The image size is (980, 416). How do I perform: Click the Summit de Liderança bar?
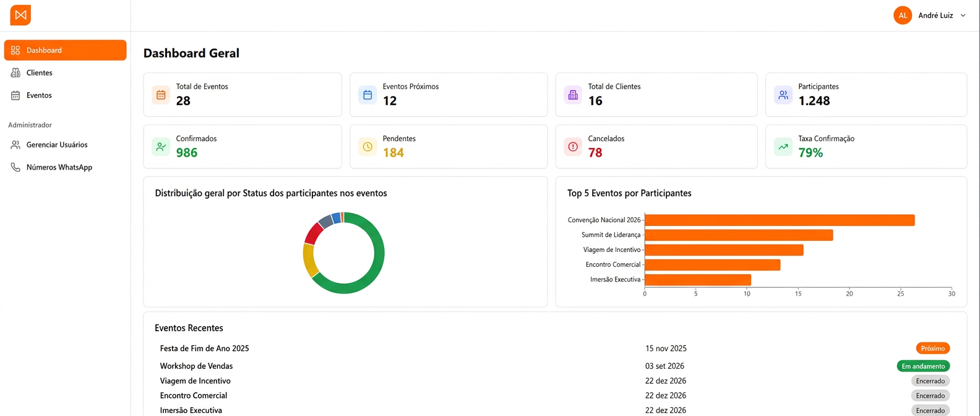[739, 235]
